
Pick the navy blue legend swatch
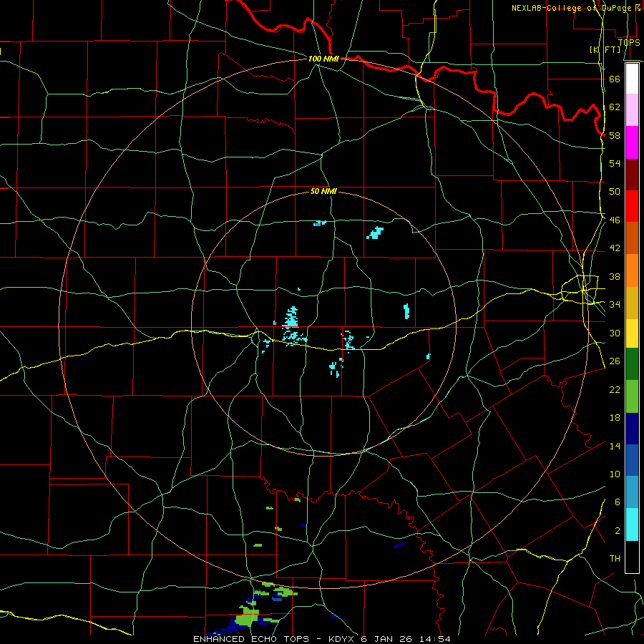632,429
